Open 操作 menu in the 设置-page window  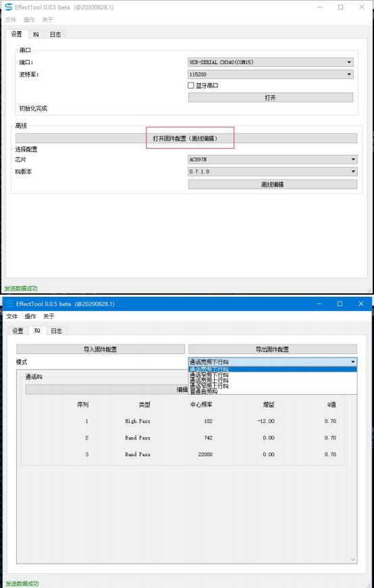pos(29,20)
